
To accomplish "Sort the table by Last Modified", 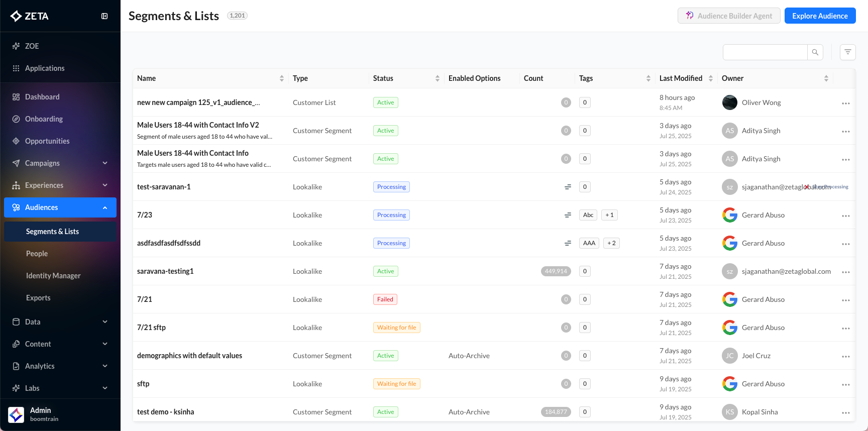I will coord(710,78).
